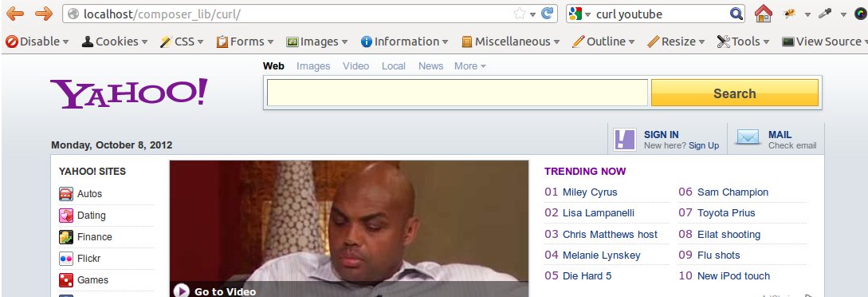Screen dimensions: 868x297
Task: Click the magnifier search icon in search bar
Action: (x=736, y=14)
